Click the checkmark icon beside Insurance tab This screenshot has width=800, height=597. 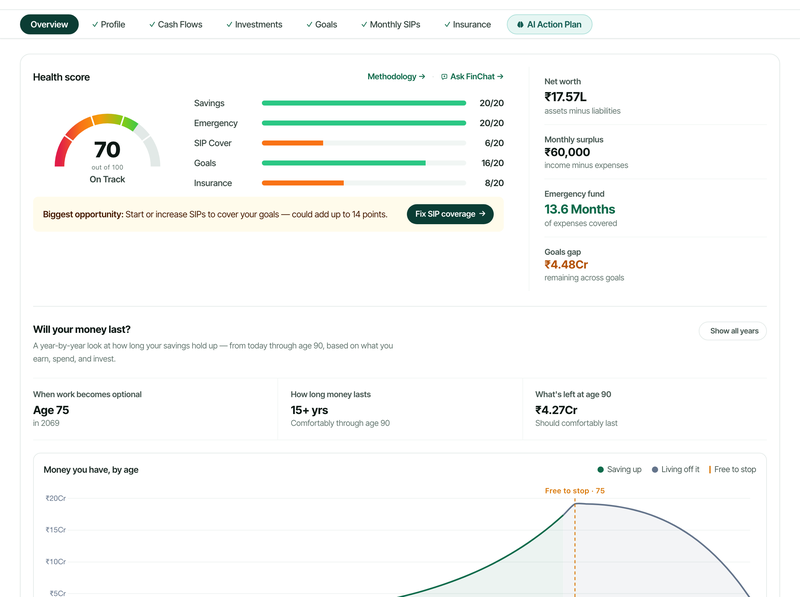[x=447, y=24]
